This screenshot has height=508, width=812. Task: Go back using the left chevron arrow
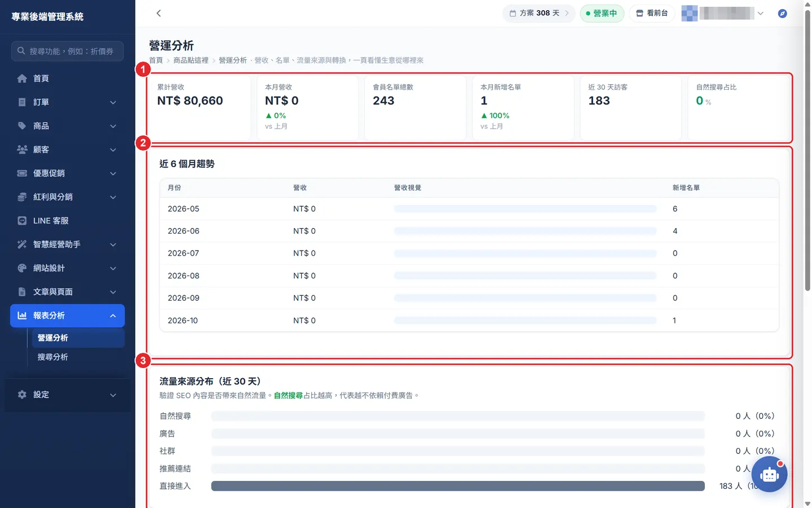pyautogui.click(x=158, y=13)
